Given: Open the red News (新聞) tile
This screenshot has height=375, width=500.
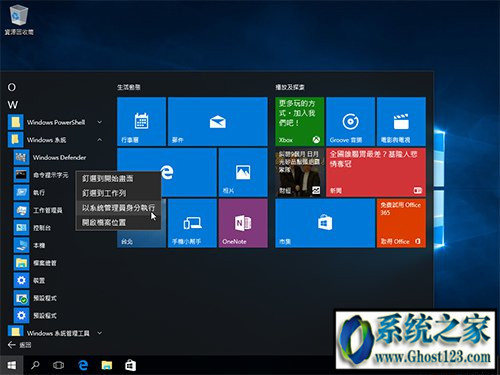Looking at the screenshot, I should pyautogui.click(x=376, y=172).
